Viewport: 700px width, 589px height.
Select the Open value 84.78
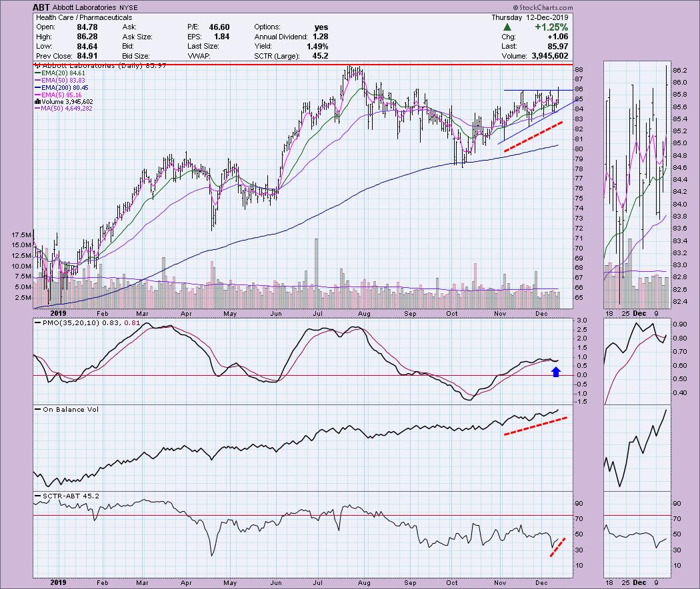87,27
